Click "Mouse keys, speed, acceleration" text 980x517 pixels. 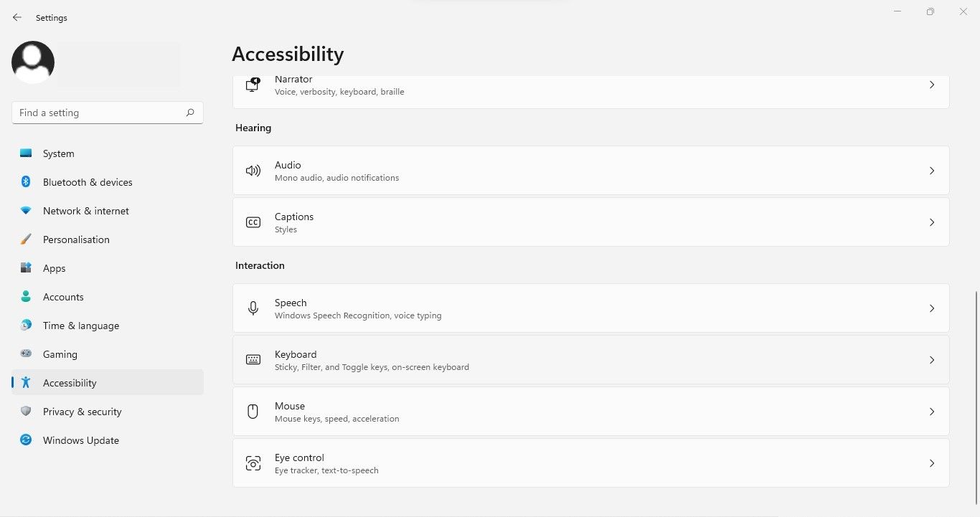pyautogui.click(x=336, y=419)
